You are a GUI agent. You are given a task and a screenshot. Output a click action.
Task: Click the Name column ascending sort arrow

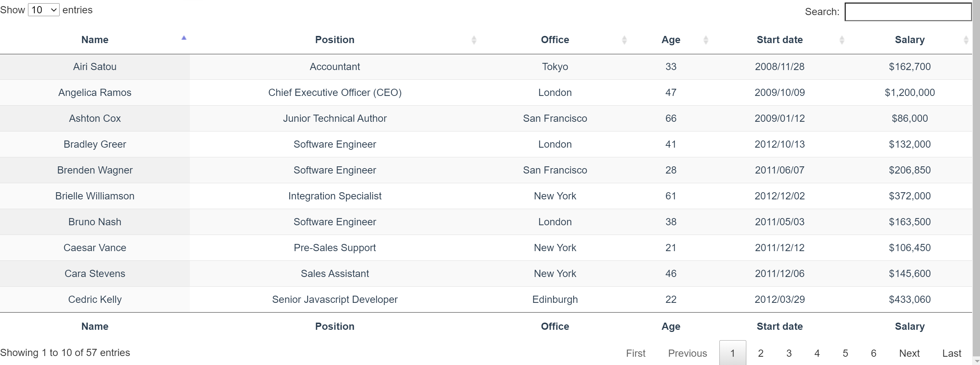pyautogui.click(x=184, y=38)
